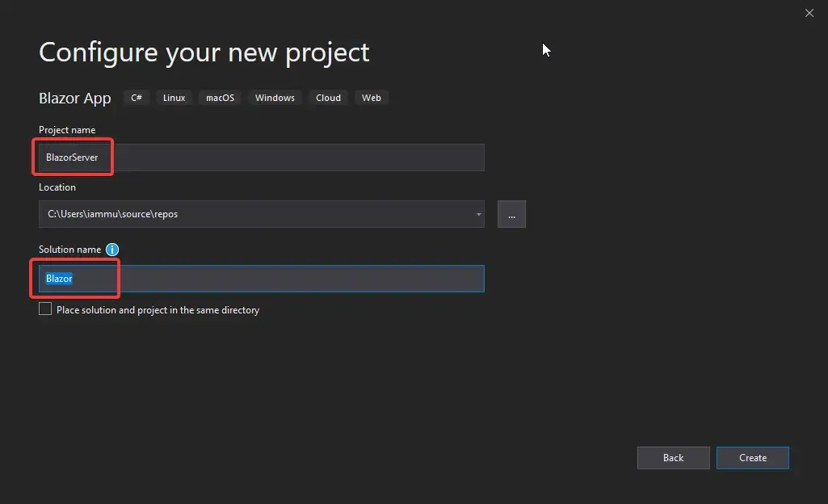This screenshot has height=504, width=828.
Task: Click the ellipsis button to browse for Location
Action: coord(511,214)
